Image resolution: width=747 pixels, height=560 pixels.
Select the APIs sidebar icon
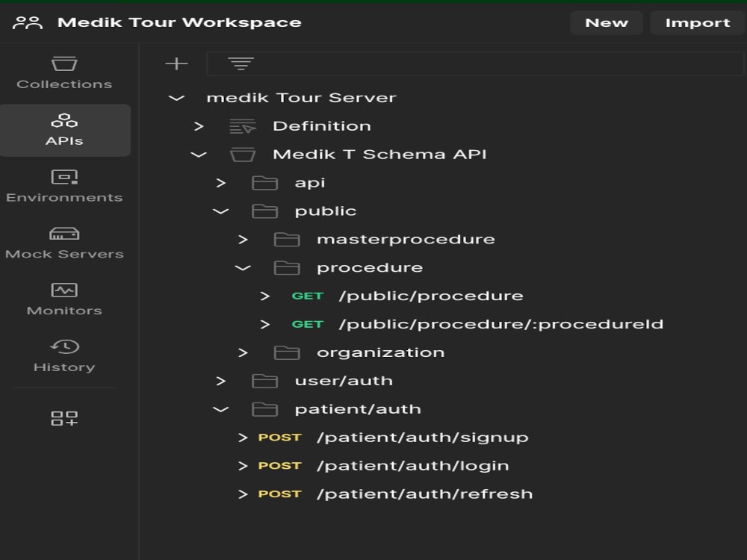64,127
